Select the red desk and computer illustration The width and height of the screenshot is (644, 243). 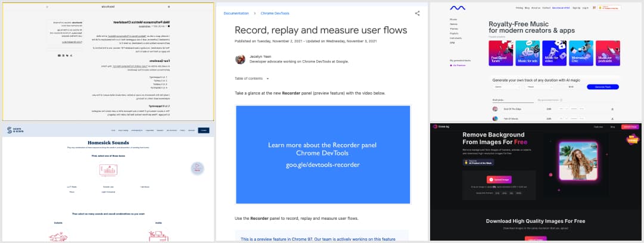tap(158, 236)
